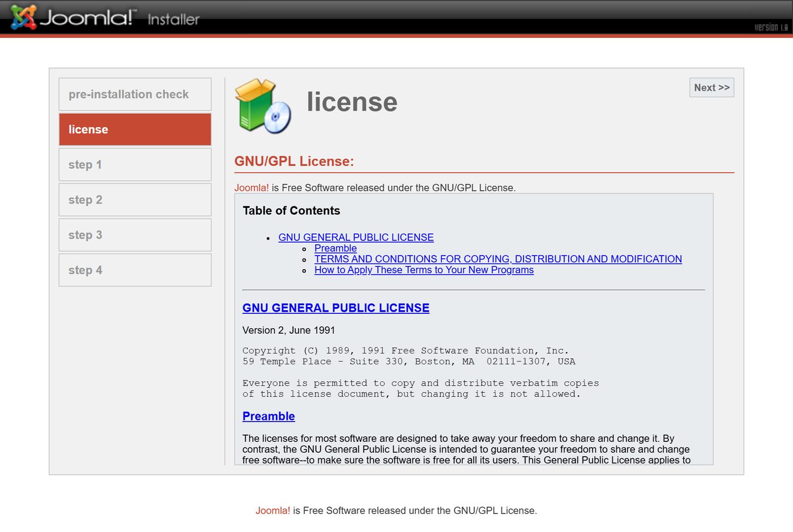
Task: Click the 'GNU/GPL License:' heading
Action: 294,161
